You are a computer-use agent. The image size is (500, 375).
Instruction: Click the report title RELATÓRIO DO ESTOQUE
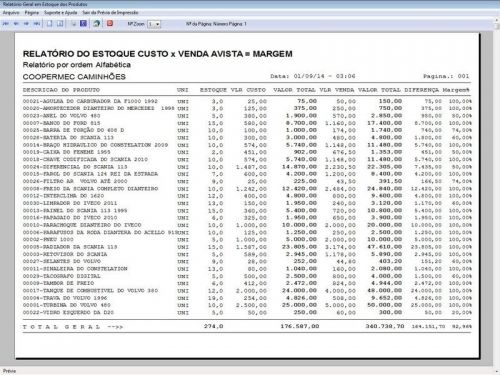tap(158, 54)
